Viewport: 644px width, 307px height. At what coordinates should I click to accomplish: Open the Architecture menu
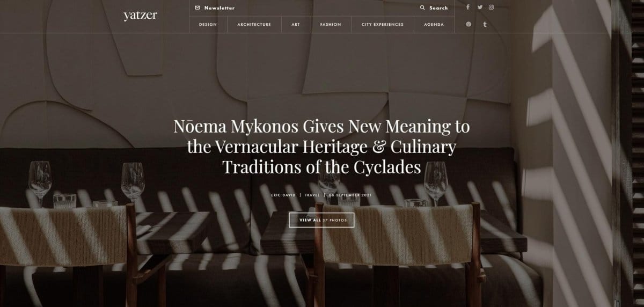[254, 24]
